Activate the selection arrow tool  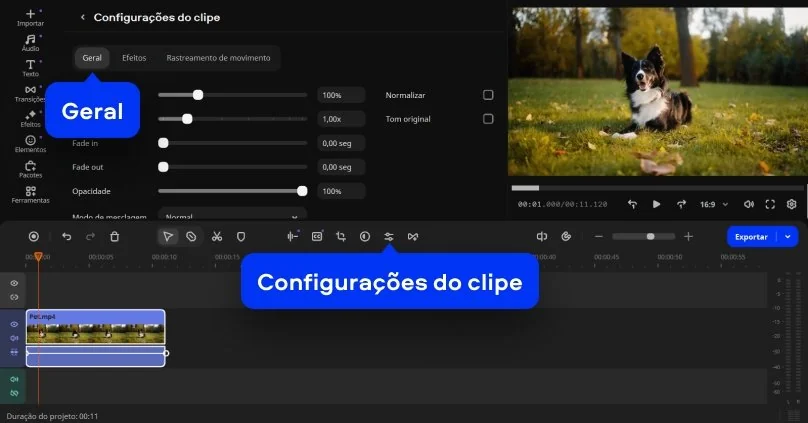pos(168,236)
